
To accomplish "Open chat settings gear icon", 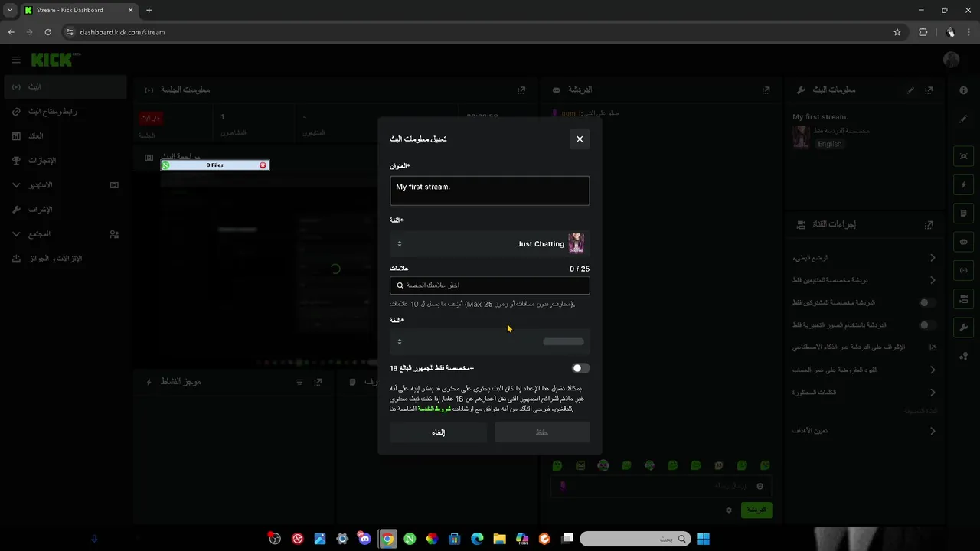I will 729,510.
